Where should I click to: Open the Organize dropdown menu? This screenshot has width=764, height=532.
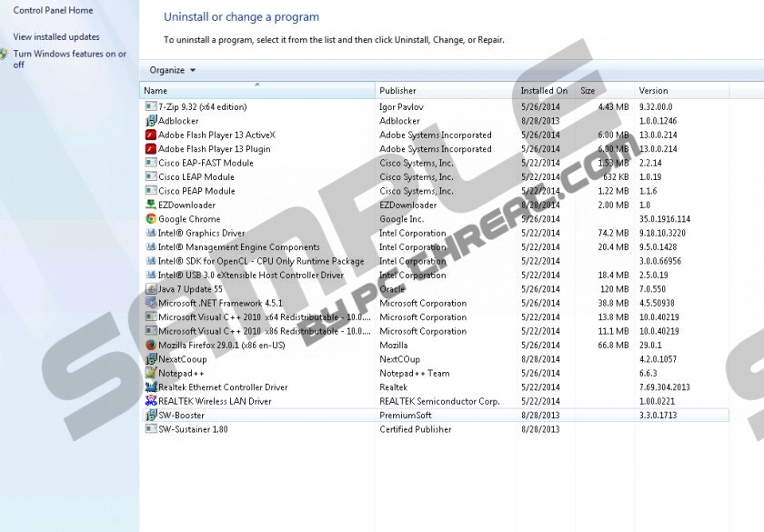click(172, 70)
